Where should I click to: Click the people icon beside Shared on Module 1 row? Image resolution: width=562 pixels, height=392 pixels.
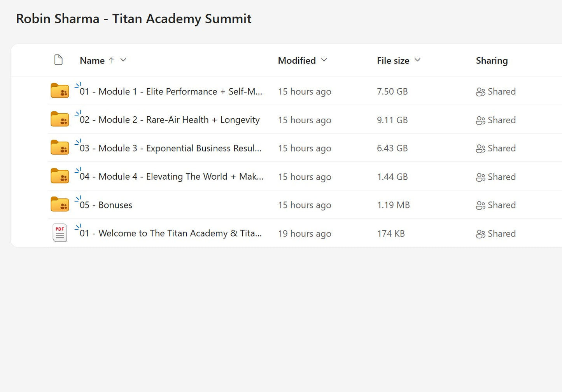point(480,91)
